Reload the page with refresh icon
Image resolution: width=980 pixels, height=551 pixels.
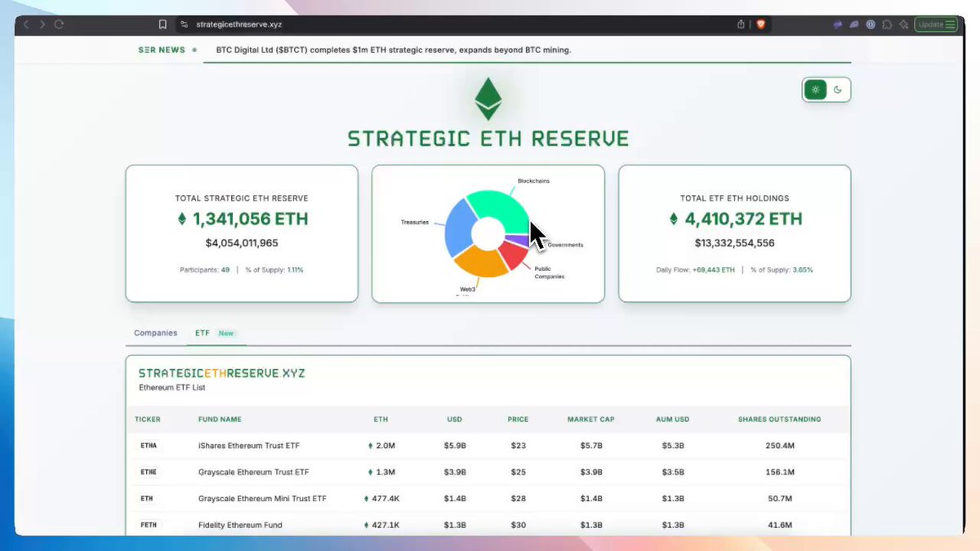pyautogui.click(x=59, y=24)
